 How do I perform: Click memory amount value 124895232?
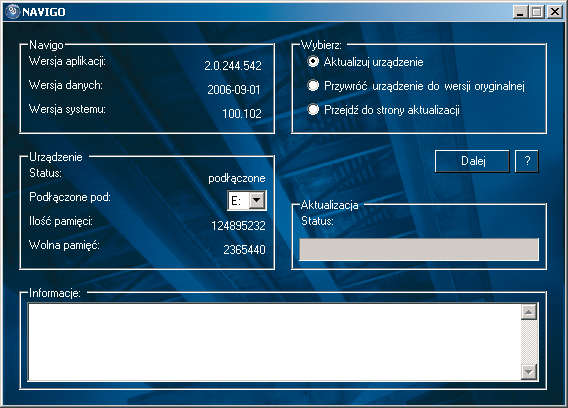click(x=238, y=226)
